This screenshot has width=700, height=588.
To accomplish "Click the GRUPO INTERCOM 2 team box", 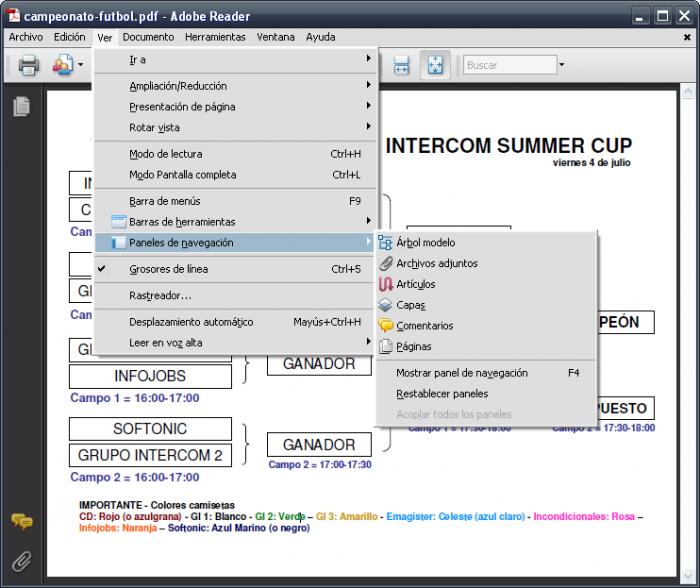I will 150,455.
